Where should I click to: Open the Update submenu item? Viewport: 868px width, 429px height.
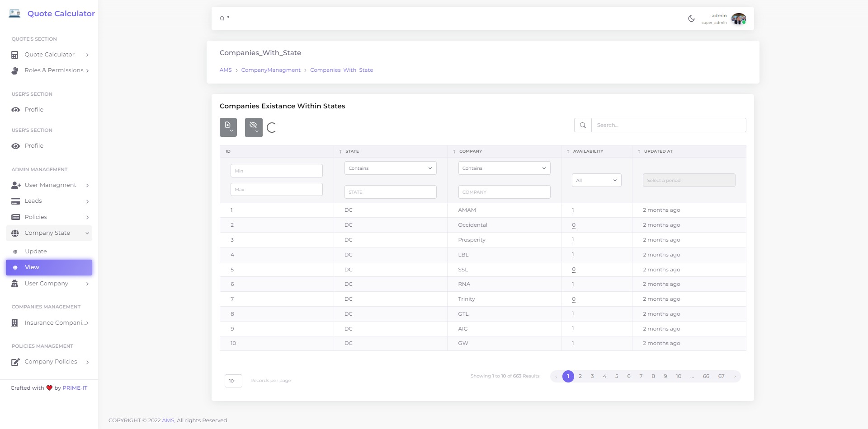49,252
